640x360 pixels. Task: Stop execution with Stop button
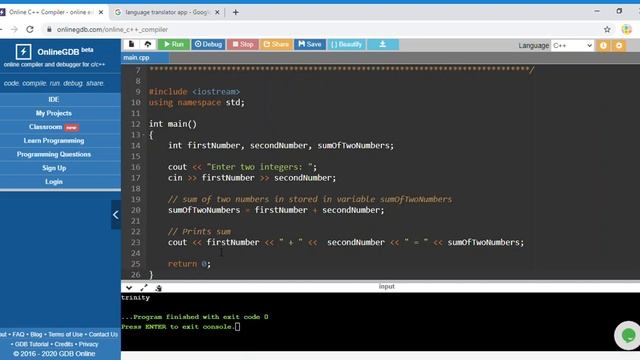coord(243,44)
